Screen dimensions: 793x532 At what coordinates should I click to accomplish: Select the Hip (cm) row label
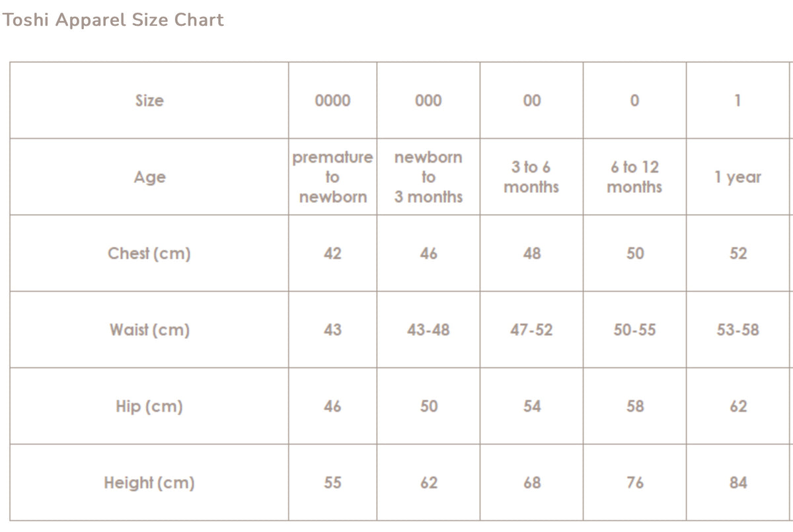coord(149,406)
